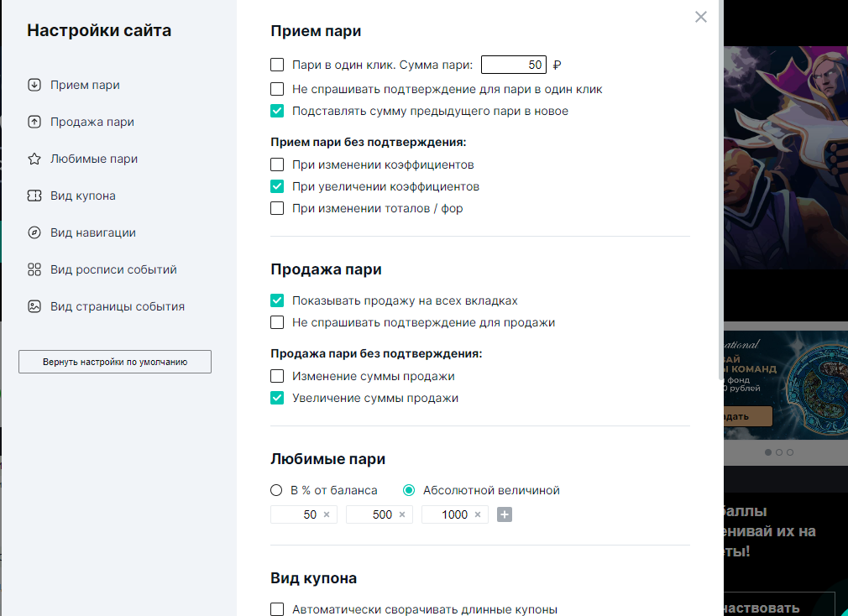Click the favorite amount field showing 1000
The image size is (848, 616).
pos(455,514)
